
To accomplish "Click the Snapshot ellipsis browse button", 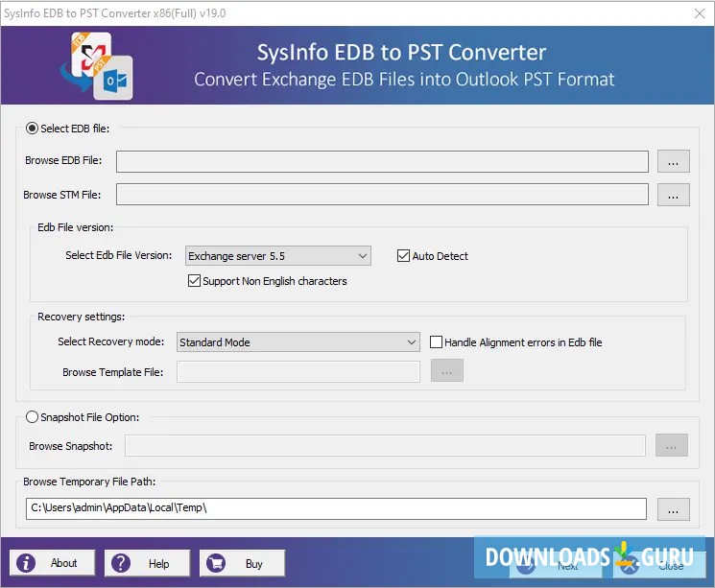I will (672, 445).
